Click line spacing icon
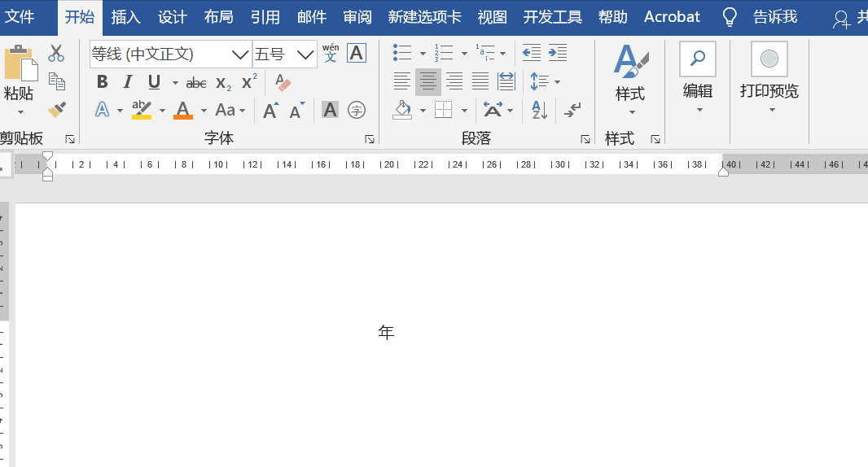 coord(539,82)
